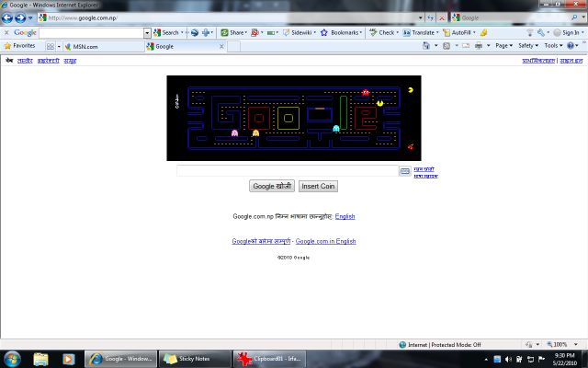Click the Translate toolbar button
Viewport: 588px width, 368px height.
[x=419, y=33]
